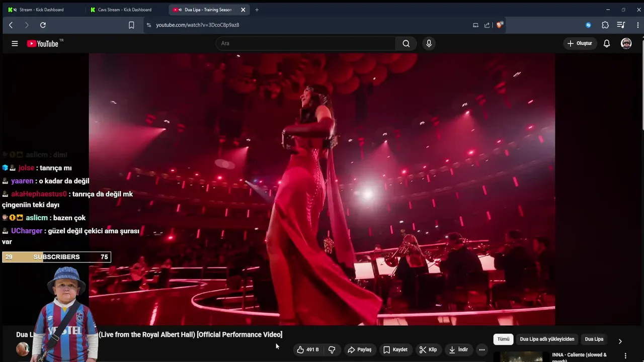Select the Dua Lipa - Training Season tab
The image size is (644, 362).
click(x=208, y=10)
